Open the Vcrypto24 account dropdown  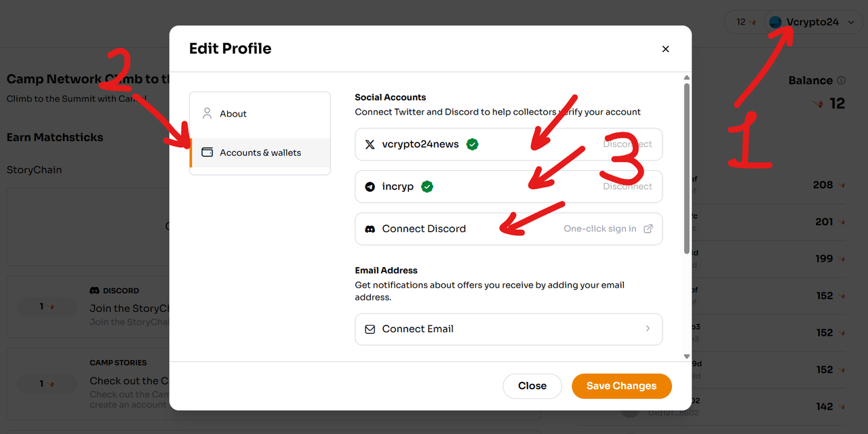[813, 22]
